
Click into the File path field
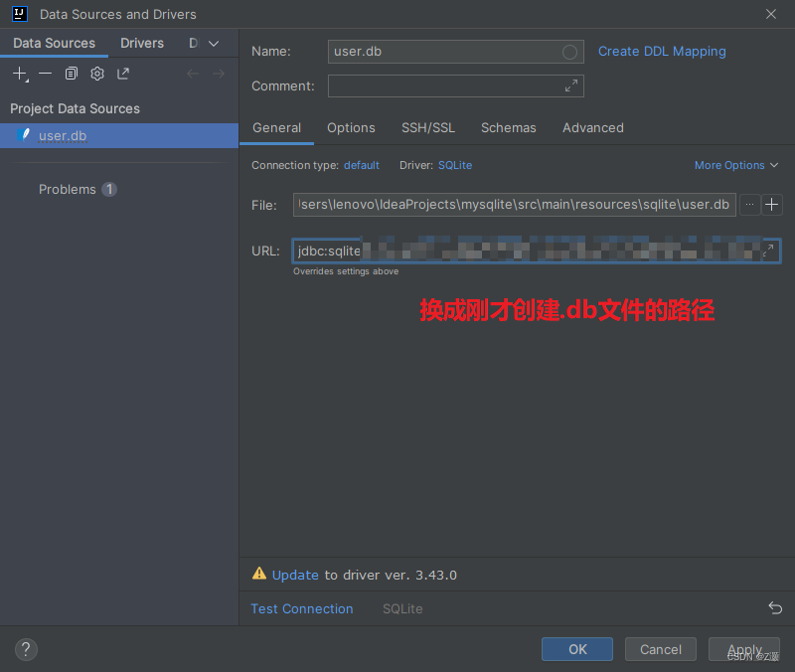pos(514,205)
